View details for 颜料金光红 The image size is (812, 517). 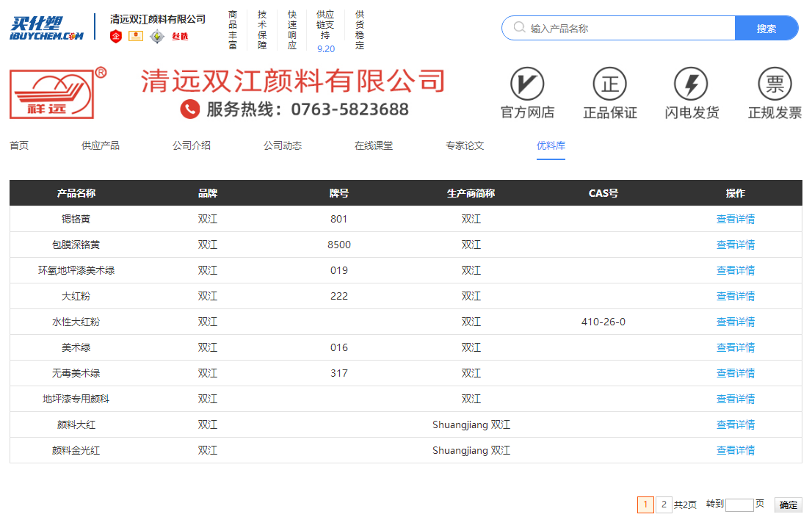[x=736, y=450]
